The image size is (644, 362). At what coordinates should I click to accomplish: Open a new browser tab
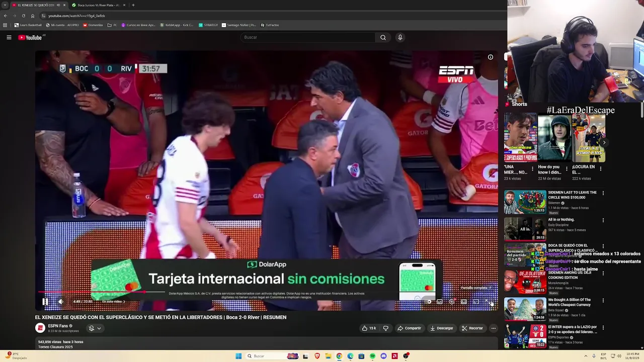point(133,5)
